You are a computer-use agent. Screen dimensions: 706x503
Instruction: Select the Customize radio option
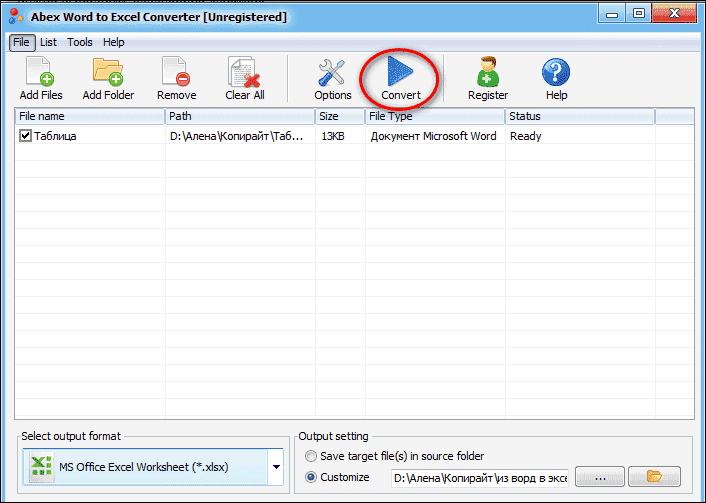(311, 477)
